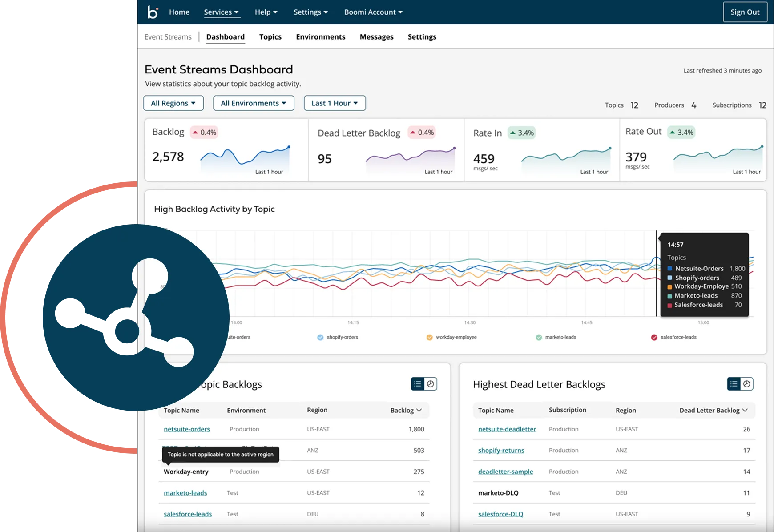Viewport: 774px width, 532px height.
Task: Click the Rate Out value 379
Action: pyautogui.click(x=636, y=157)
